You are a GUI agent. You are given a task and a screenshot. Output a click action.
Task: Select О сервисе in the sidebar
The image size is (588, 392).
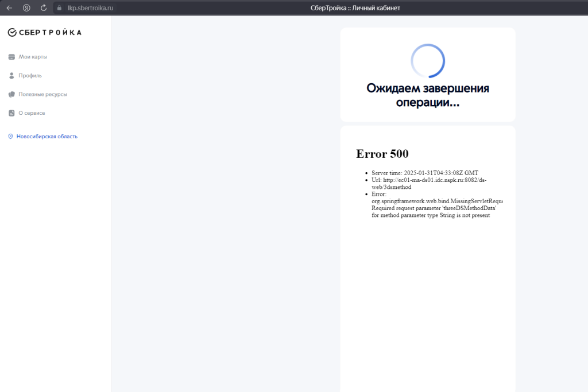coord(32,113)
